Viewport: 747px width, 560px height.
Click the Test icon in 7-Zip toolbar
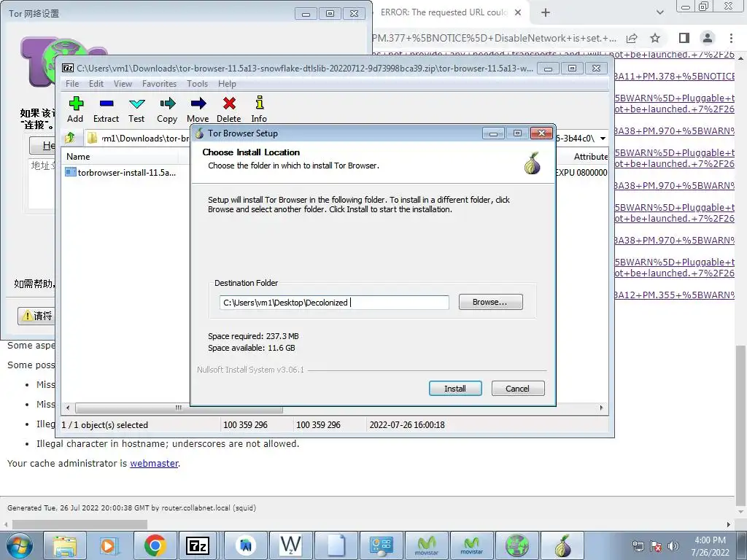(136, 104)
